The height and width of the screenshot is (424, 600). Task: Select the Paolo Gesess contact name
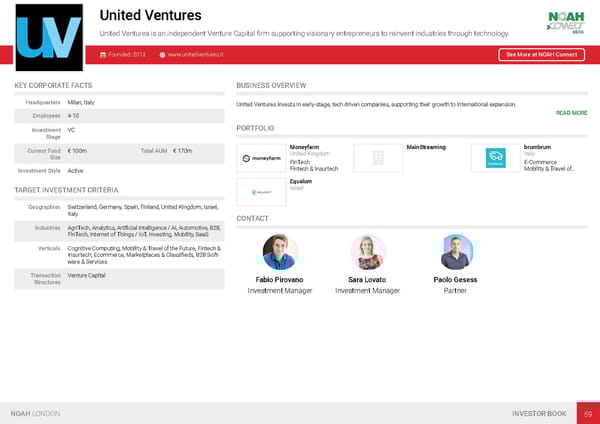455,279
